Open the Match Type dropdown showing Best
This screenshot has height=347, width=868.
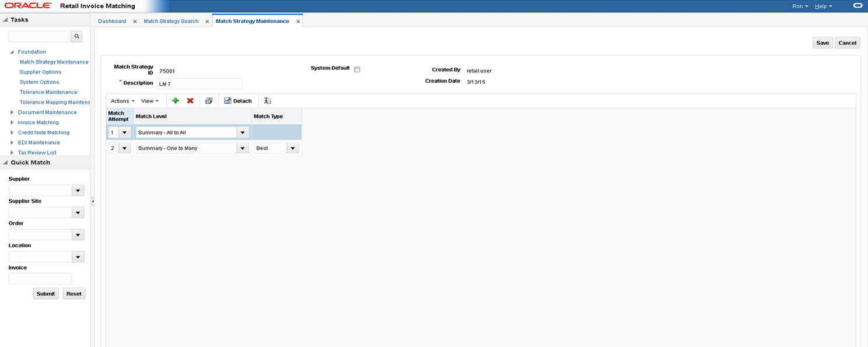[x=293, y=148]
